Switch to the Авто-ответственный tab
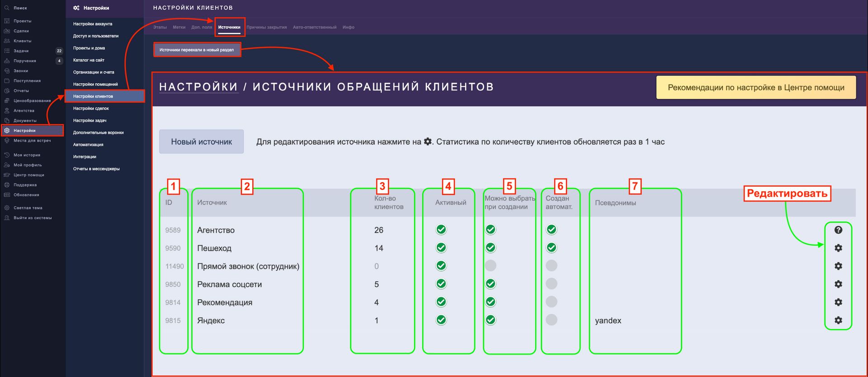This screenshot has height=377, width=868. click(x=315, y=27)
